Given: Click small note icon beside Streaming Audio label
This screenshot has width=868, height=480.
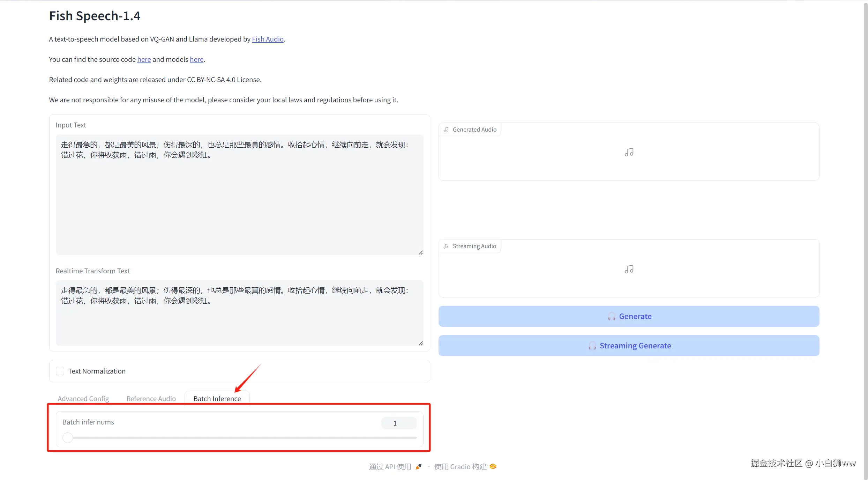Looking at the screenshot, I should pos(446,246).
